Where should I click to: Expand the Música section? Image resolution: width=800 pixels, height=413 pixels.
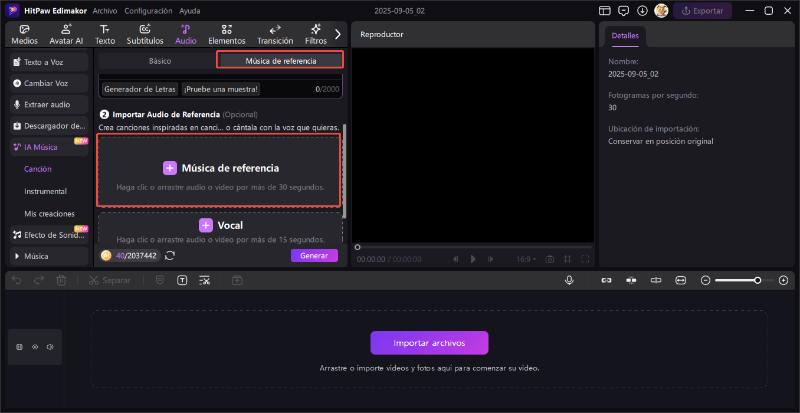[x=49, y=256]
